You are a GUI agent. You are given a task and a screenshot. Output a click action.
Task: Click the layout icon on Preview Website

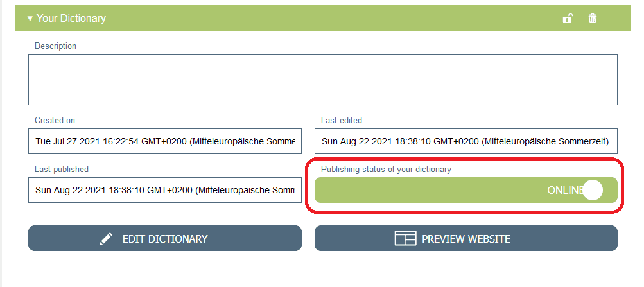tap(405, 239)
